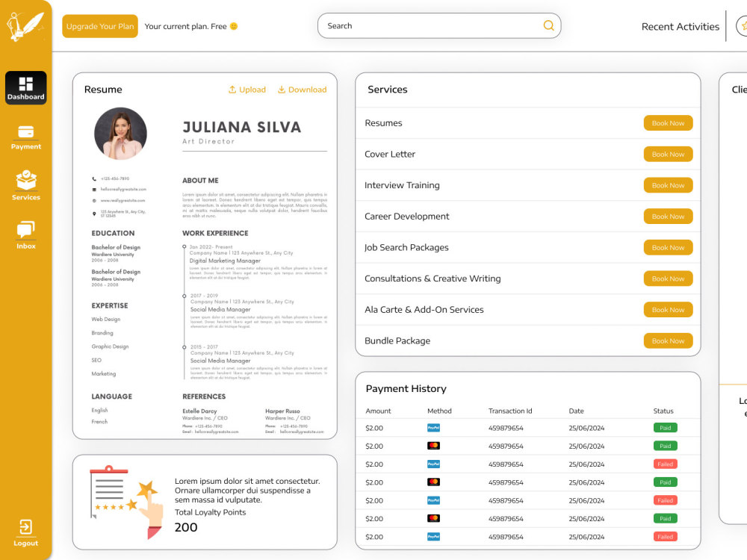Click the Interview Training row label
Image resolution: width=747 pixels, height=560 pixels.
(x=402, y=185)
